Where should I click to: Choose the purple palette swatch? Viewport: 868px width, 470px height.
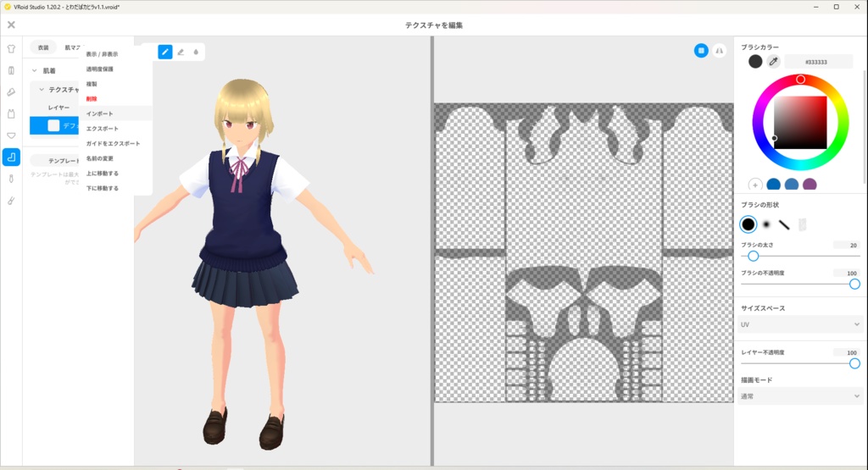[810, 185]
